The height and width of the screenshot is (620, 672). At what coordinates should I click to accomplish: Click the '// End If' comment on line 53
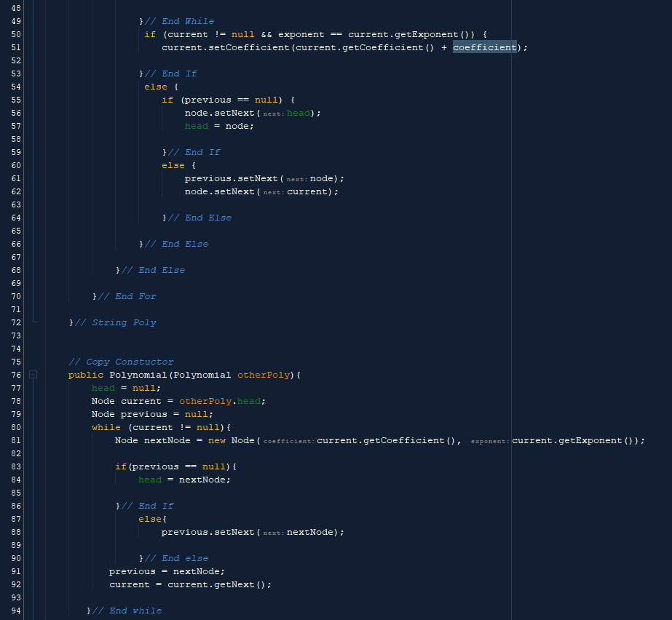[170, 73]
